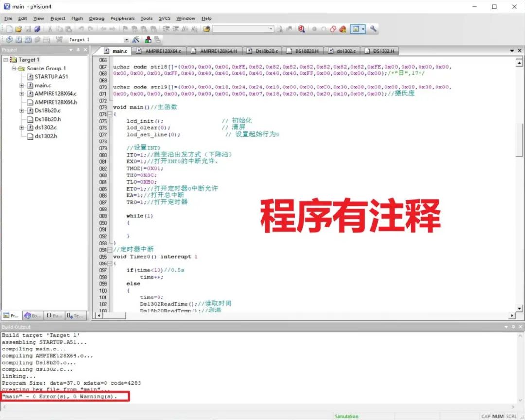Collapse Timer0 code fold at line 096

click(110, 263)
